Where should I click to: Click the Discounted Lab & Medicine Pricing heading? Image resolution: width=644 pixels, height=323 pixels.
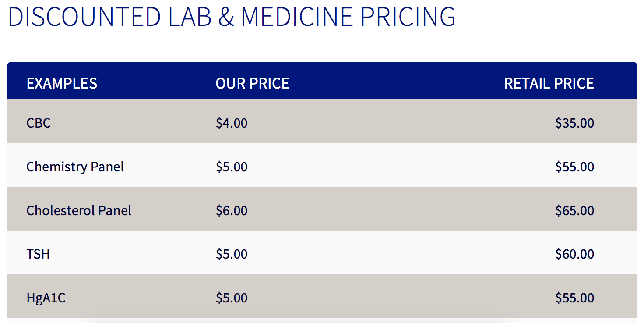point(232,16)
